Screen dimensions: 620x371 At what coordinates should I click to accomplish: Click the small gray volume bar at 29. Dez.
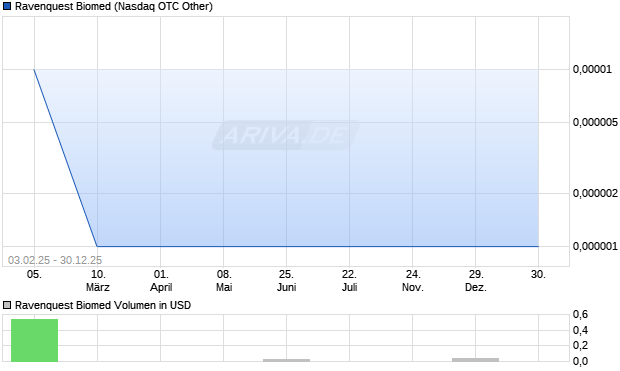475,360
